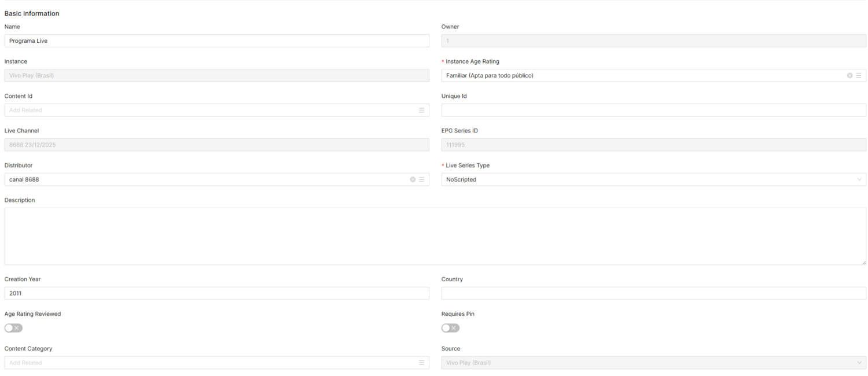Open Content Category related list icon
The height and width of the screenshot is (376, 868).
coord(422,363)
